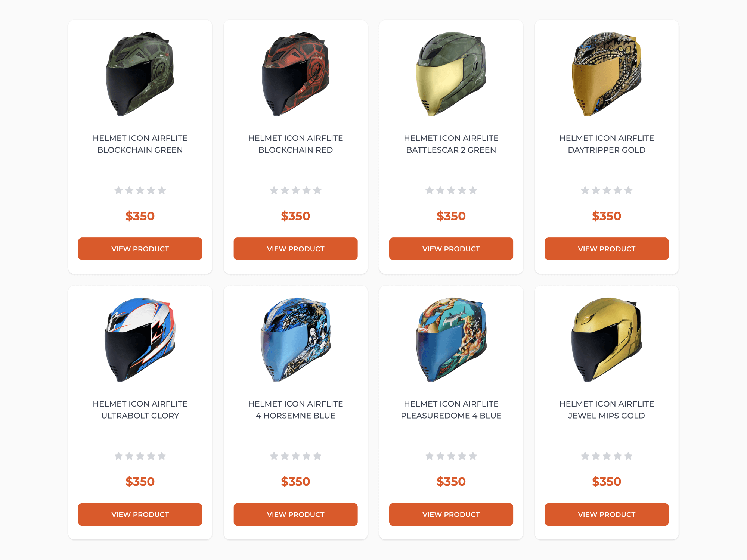Image resolution: width=747 pixels, height=560 pixels.
Task: Click View Product under Ultrabolt Glory
Action: [140, 514]
